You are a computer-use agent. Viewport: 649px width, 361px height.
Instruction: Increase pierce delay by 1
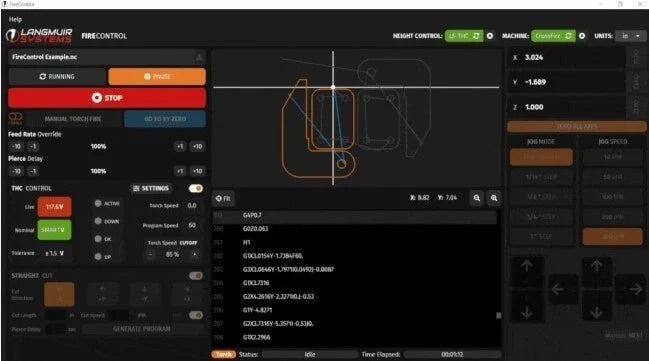point(180,171)
